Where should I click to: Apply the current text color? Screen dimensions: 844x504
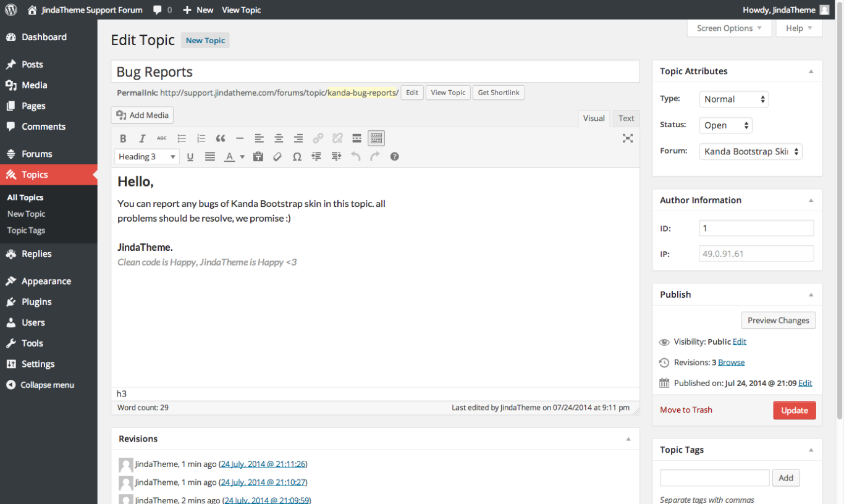229,157
